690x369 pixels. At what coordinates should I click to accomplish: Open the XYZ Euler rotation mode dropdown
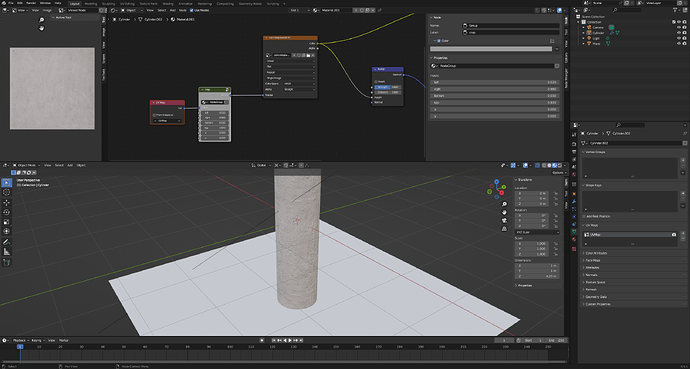point(537,232)
